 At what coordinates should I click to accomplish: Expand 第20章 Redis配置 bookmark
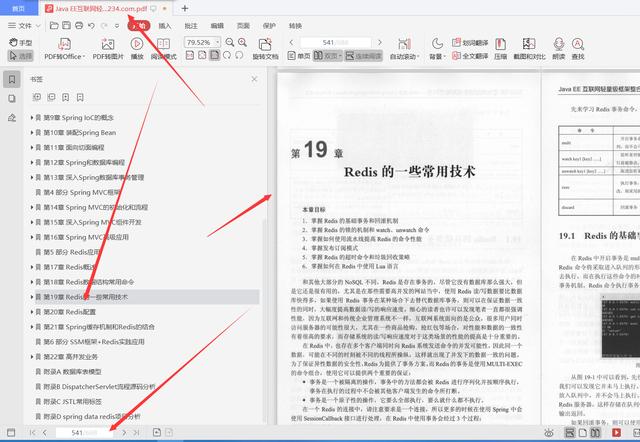pyautogui.click(x=32, y=312)
